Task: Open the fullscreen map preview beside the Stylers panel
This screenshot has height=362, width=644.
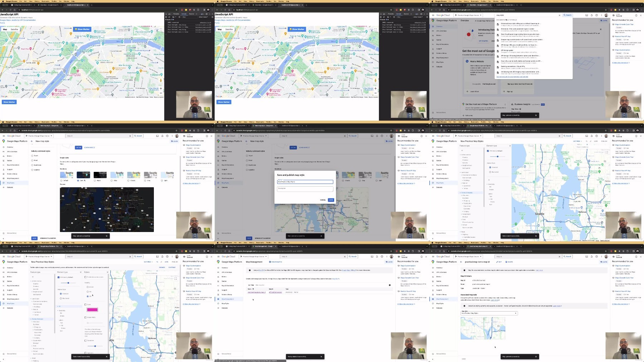Action: point(176,278)
